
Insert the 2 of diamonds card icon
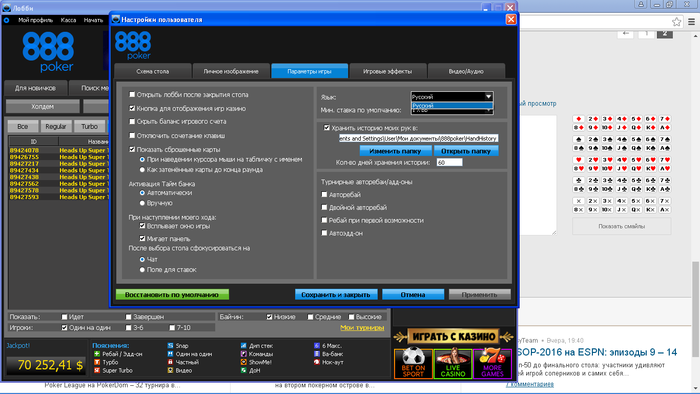pos(593,119)
